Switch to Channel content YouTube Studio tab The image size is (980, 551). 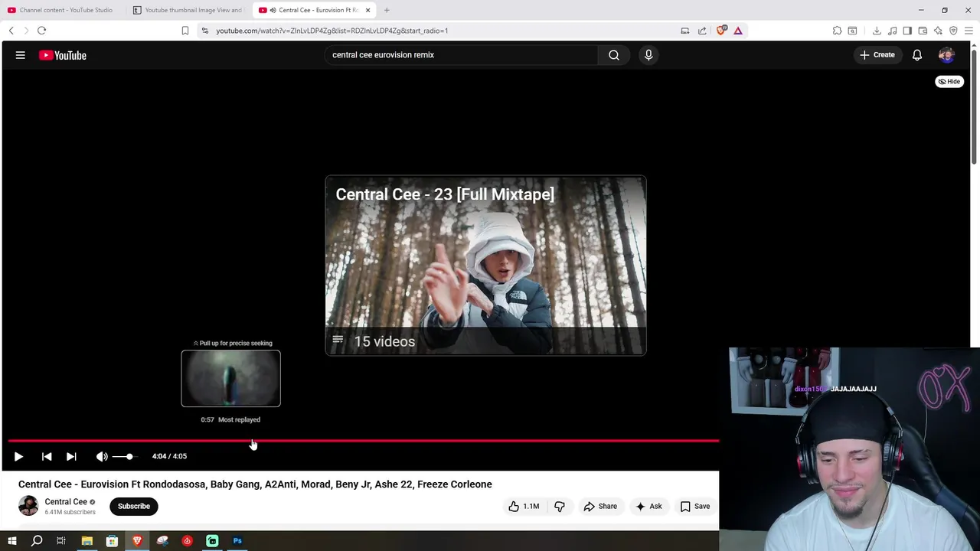tap(61, 10)
